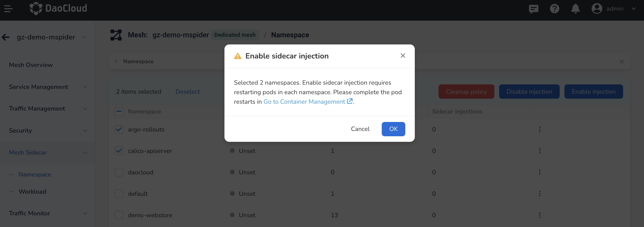This screenshot has width=644, height=227.
Task: Uncheck the argo-rollouts namespace checkbox
Action: (119, 129)
